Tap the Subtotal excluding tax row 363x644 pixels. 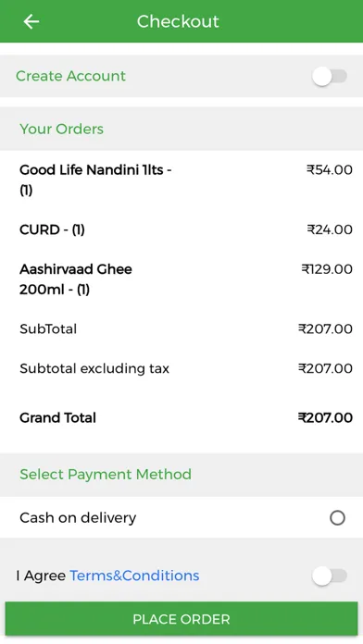click(181, 368)
